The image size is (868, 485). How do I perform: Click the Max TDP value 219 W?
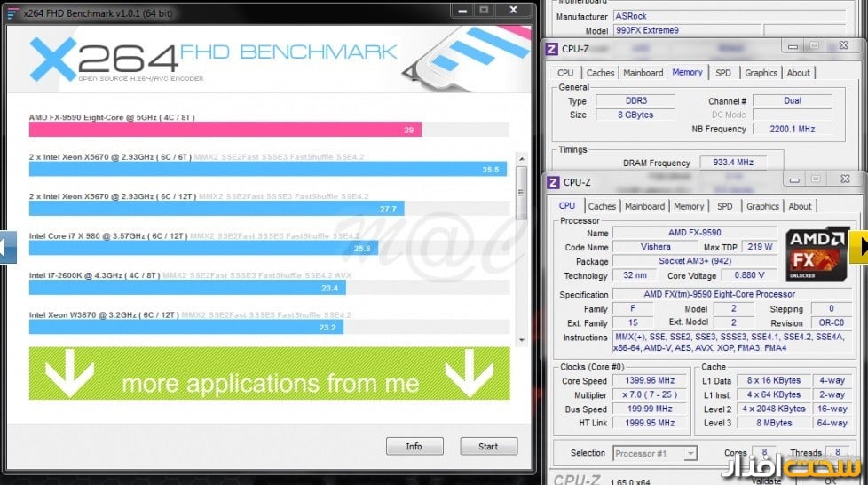760,247
